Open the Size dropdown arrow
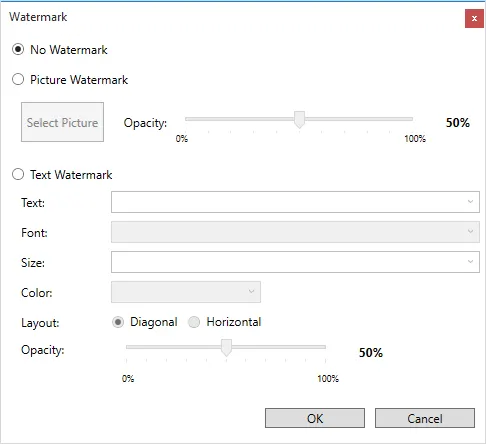This screenshot has height=444, width=486. coord(470,262)
